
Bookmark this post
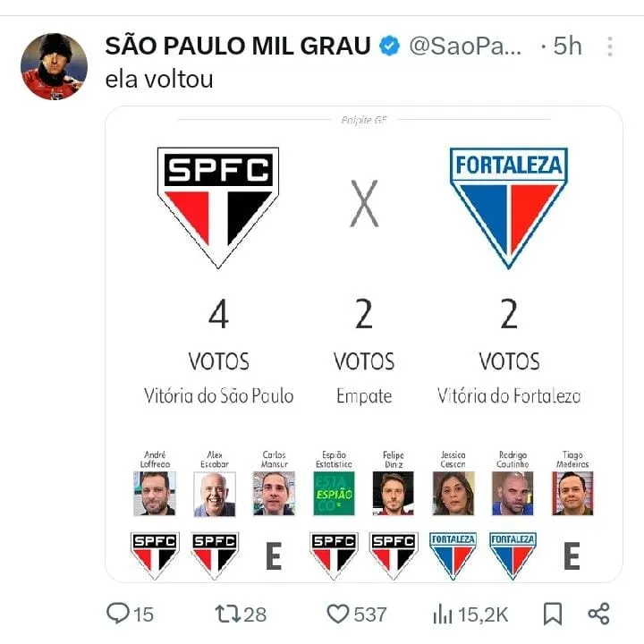(x=553, y=614)
